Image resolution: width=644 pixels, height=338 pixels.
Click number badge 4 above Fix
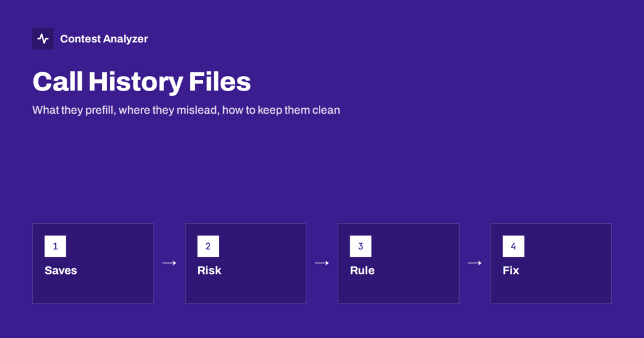tap(513, 246)
